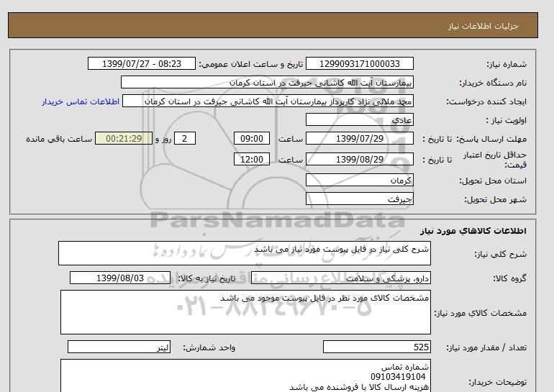Click the delivery province field کرمان
This screenshot has width=554, height=392.
359,180
